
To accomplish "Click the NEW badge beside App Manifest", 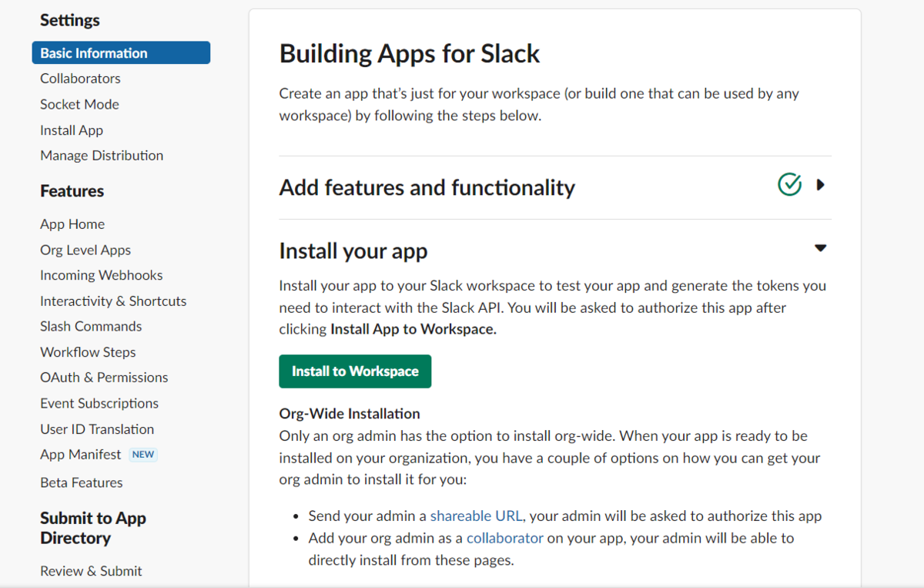I will click(x=142, y=455).
